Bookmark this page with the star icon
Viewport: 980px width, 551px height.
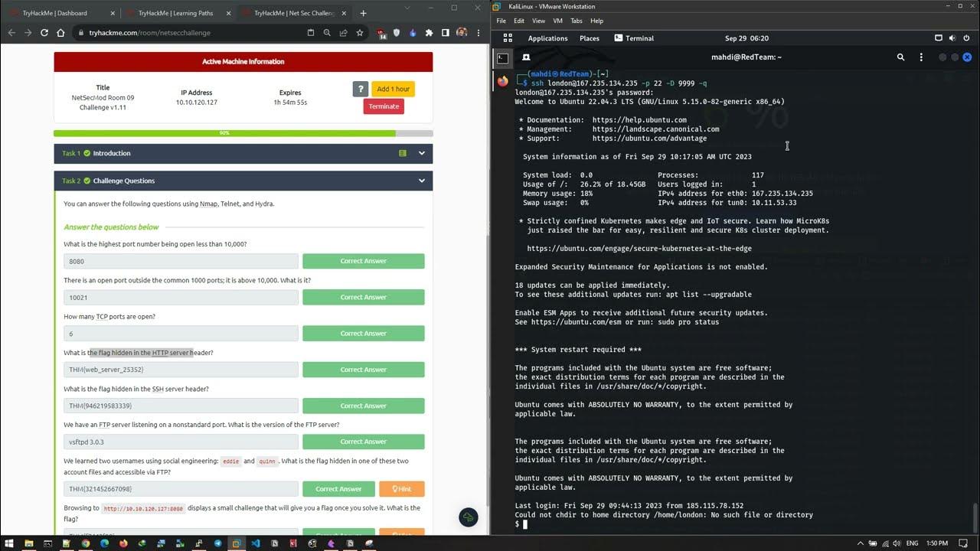(359, 33)
